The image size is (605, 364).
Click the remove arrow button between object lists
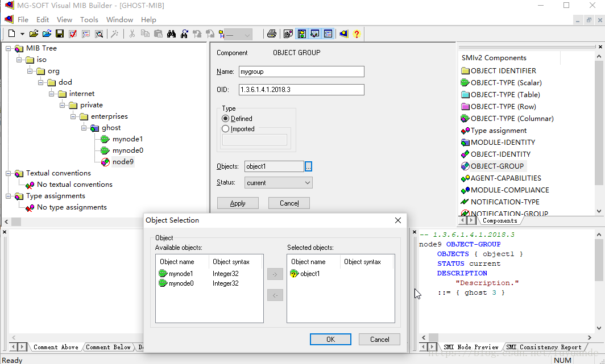pyautogui.click(x=275, y=295)
